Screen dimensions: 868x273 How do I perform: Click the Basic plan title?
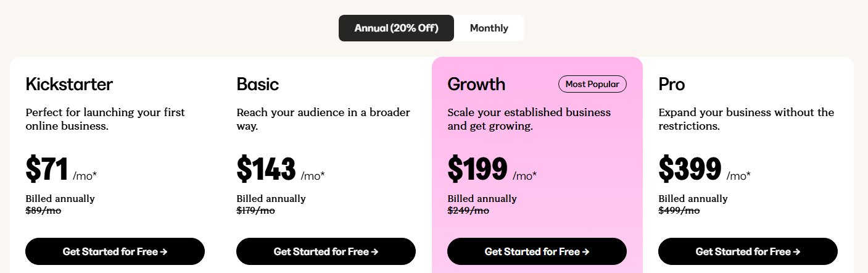point(258,84)
